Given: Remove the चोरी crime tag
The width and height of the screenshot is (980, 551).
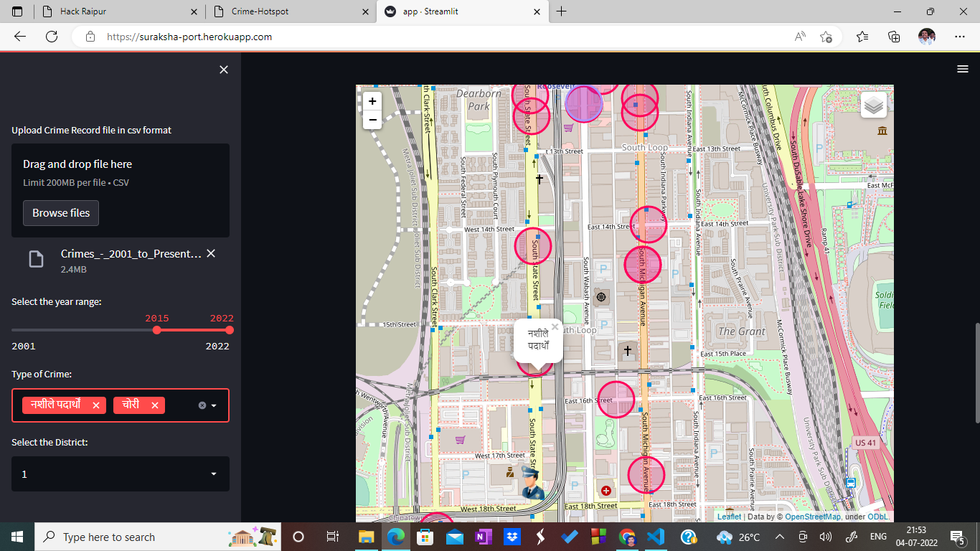Looking at the screenshot, I should click(154, 405).
